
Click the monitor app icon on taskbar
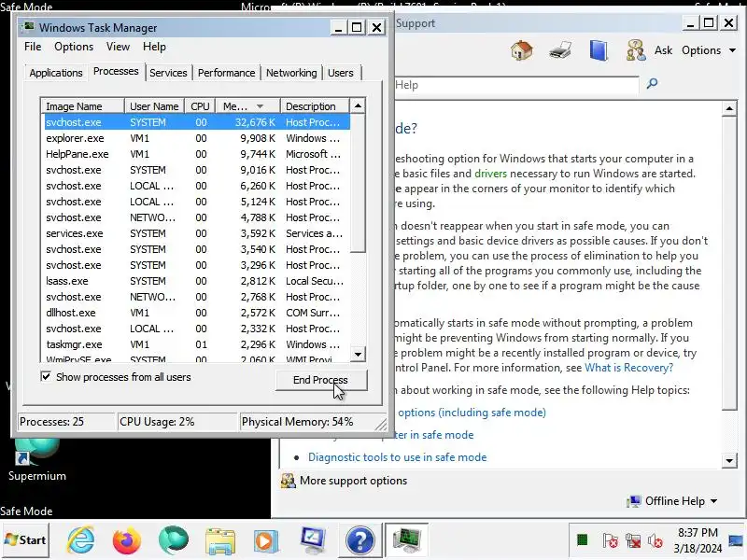pyautogui.click(x=313, y=540)
